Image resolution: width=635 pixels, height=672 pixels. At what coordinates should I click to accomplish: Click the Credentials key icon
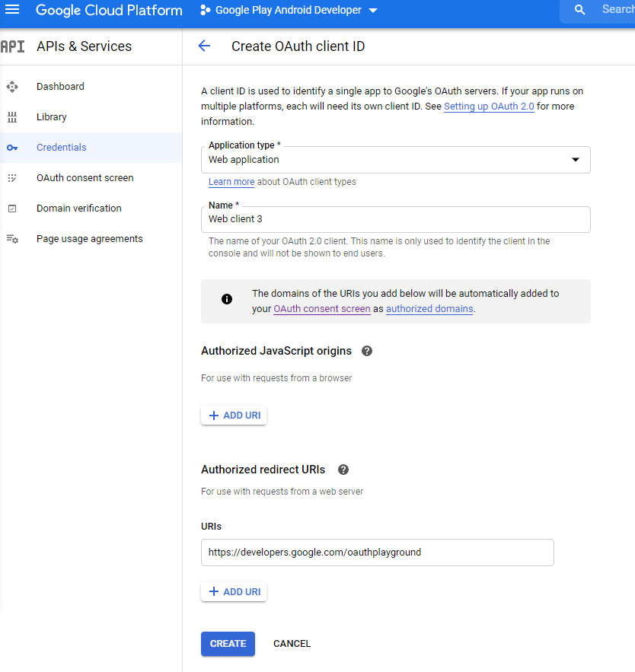12,148
